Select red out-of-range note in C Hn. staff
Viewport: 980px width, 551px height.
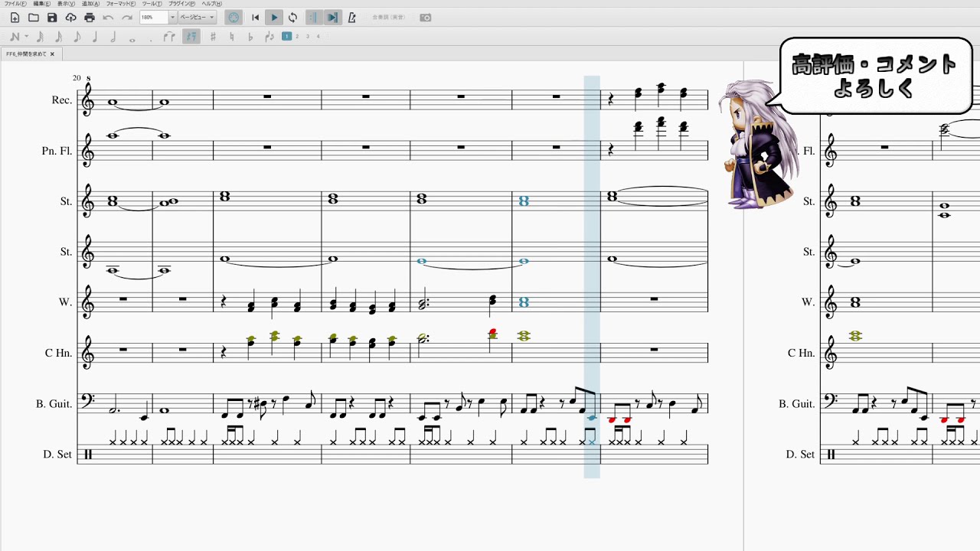click(x=492, y=333)
